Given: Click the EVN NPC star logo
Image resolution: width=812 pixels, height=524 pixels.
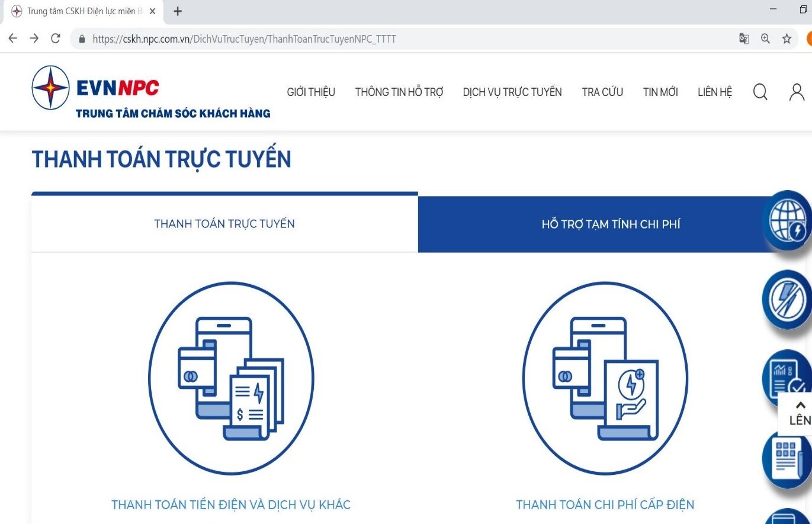Looking at the screenshot, I should click(x=51, y=88).
